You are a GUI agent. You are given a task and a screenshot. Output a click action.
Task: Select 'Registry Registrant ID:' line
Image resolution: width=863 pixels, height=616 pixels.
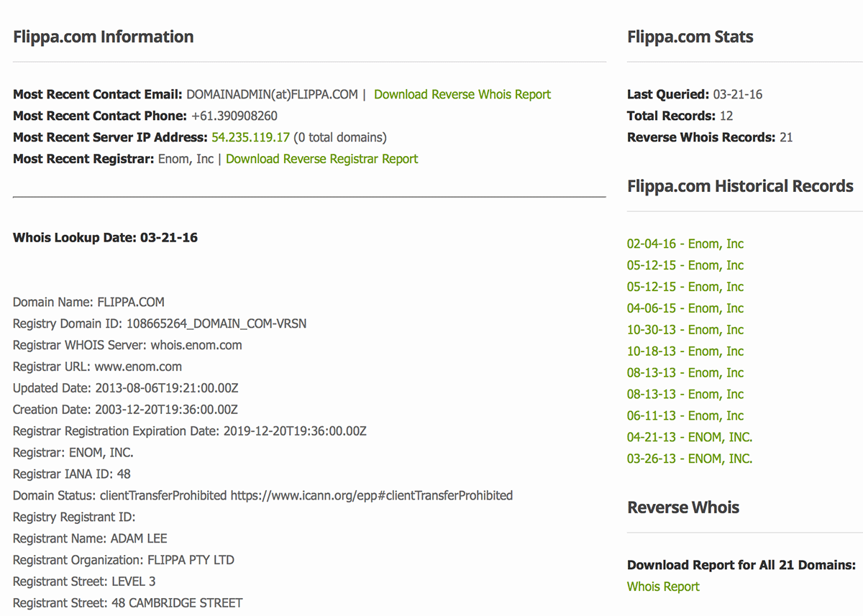(74, 517)
